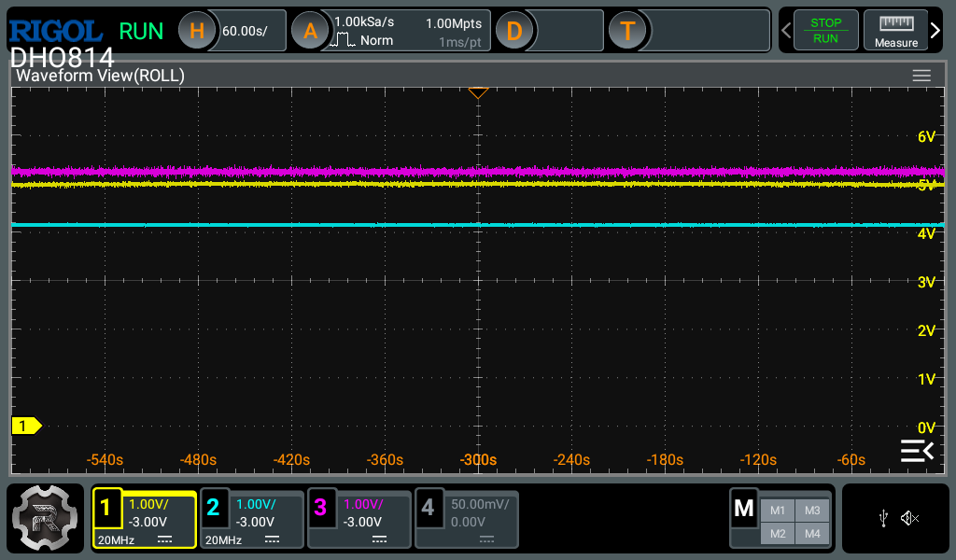Open the Trigger (T) settings
Image resolution: width=956 pixels, height=560 pixels.
pyautogui.click(x=627, y=31)
